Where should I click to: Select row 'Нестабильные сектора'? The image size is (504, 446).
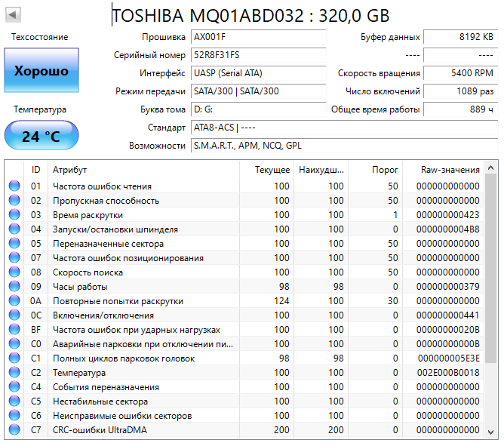(244, 401)
